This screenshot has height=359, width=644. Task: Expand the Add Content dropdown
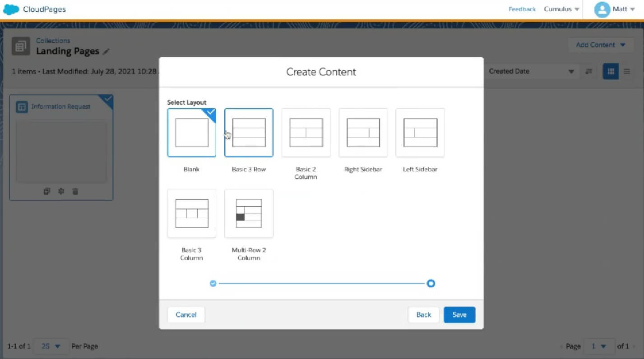pos(601,45)
